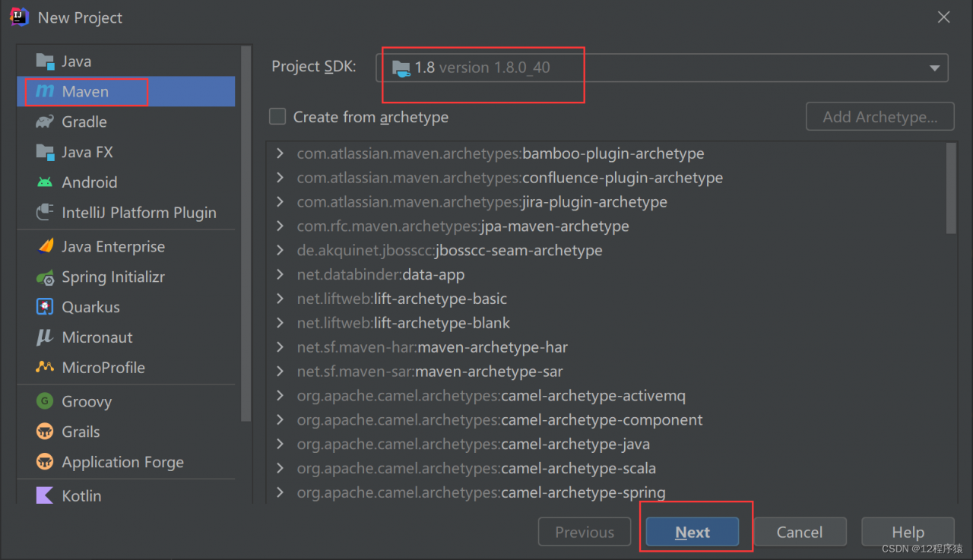Viewport: 973px width, 560px height.
Task: Select maven-archetype-sar in the list
Action: coord(430,372)
